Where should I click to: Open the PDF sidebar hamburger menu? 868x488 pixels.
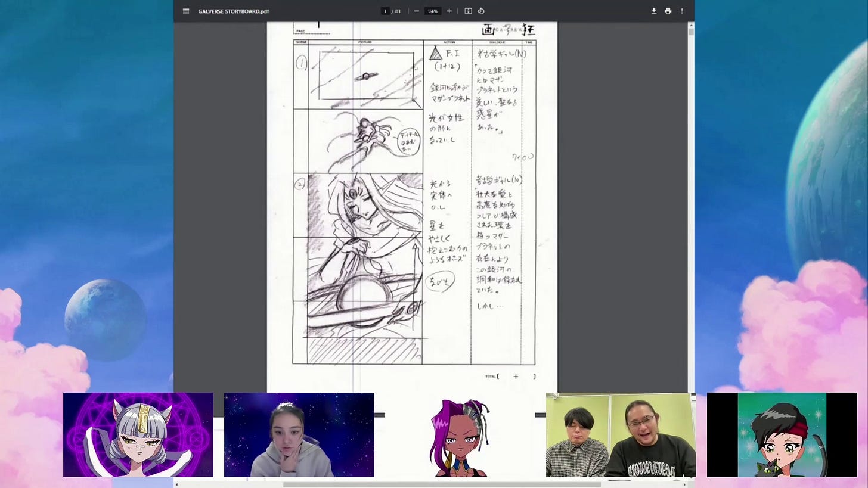[186, 11]
